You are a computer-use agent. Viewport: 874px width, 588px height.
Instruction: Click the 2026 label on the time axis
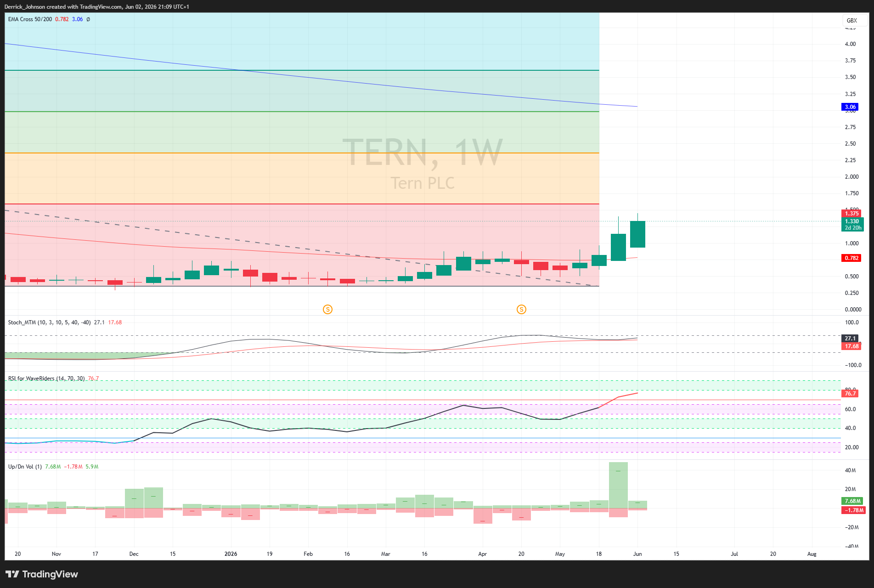coord(231,554)
